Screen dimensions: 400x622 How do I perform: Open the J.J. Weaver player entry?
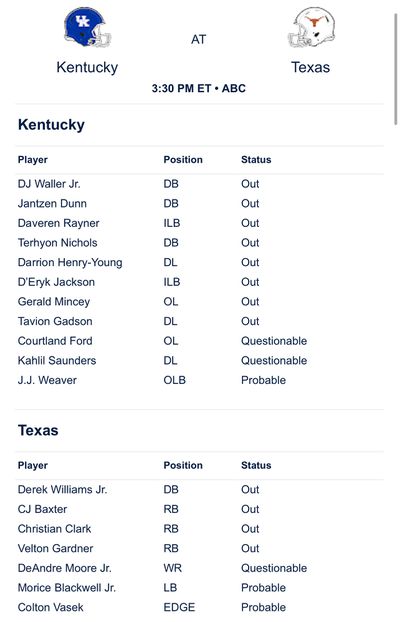47,380
